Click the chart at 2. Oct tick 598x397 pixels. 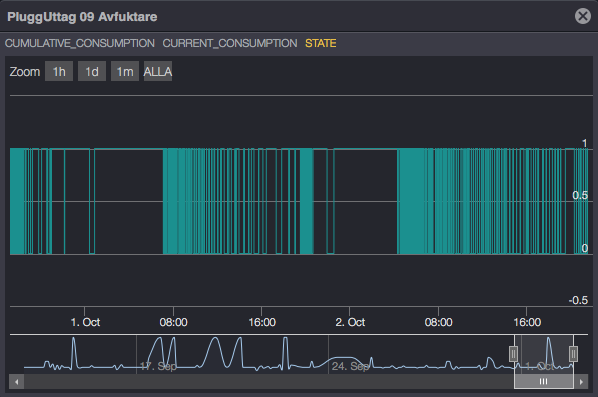tap(350, 322)
